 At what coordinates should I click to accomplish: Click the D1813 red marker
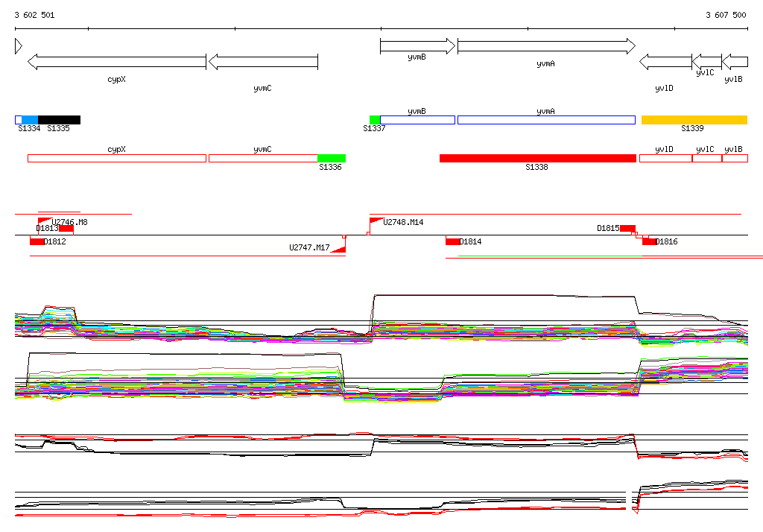coord(66,228)
